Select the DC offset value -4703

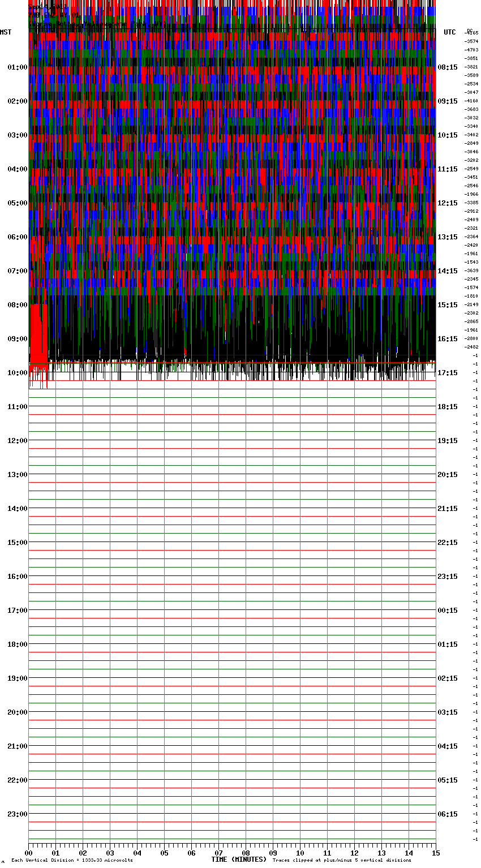[471, 50]
